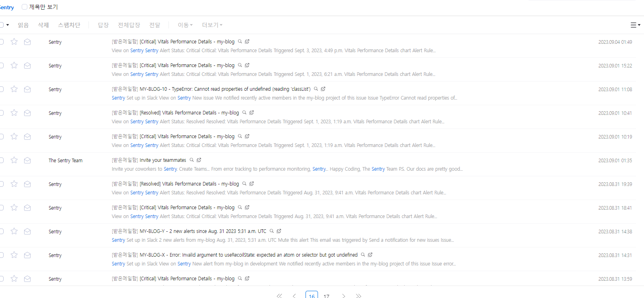
Task: Toggle read envelope on MY-BLOG-10 TypeError email
Action: click(27, 89)
